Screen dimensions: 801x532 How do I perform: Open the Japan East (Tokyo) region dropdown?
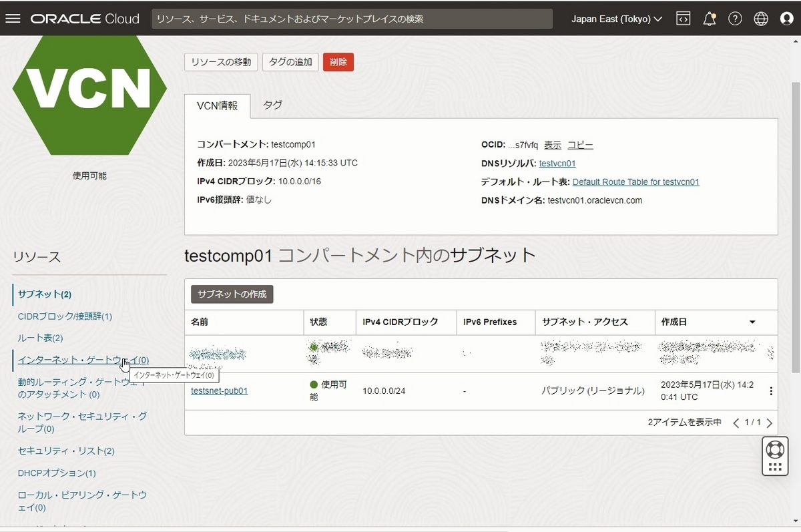click(x=615, y=18)
